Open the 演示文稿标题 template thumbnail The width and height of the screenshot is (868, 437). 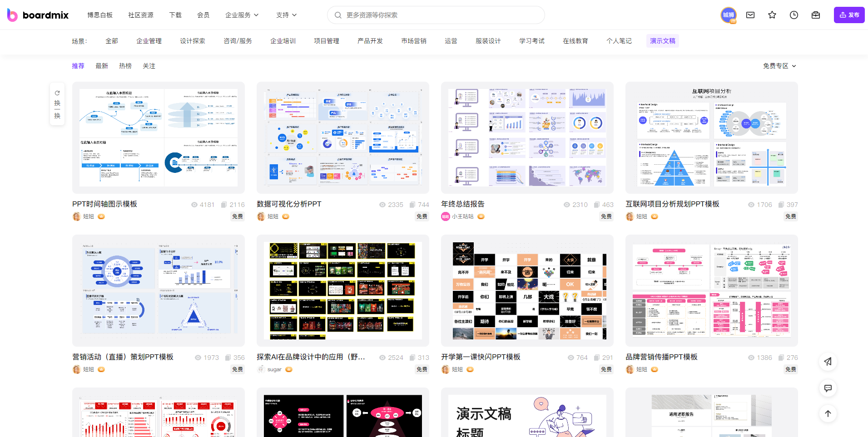coord(527,412)
